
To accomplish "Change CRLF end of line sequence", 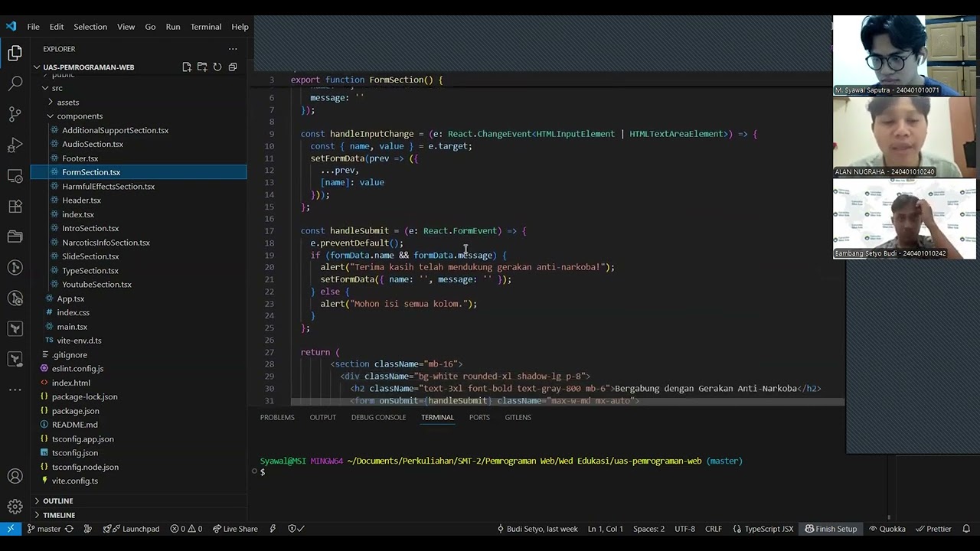I will (x=713, y=529).
